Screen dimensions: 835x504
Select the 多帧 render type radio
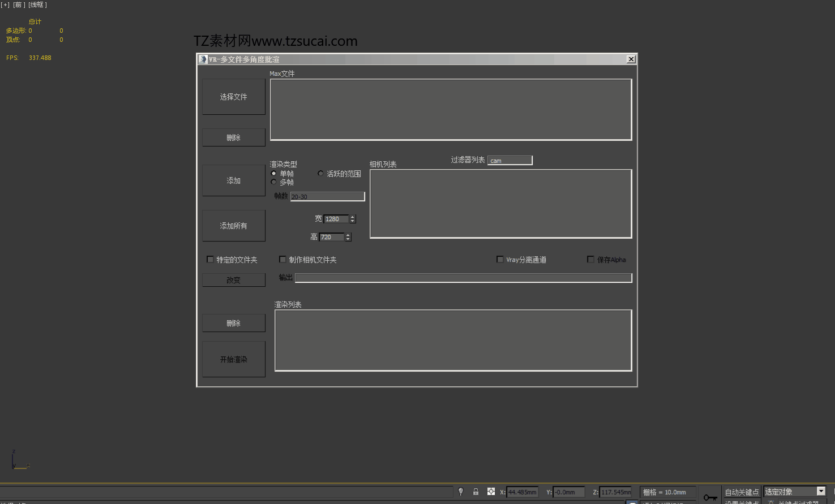(x=274, y=182)
